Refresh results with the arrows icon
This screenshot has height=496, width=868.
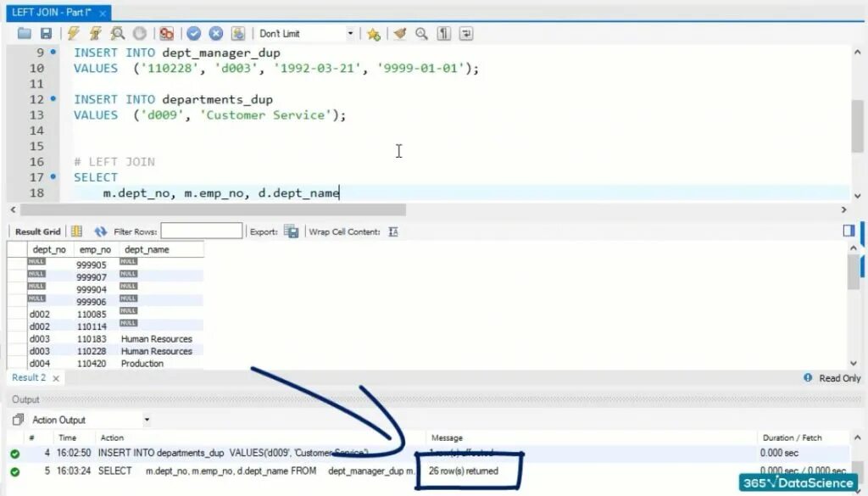[100, 231]
